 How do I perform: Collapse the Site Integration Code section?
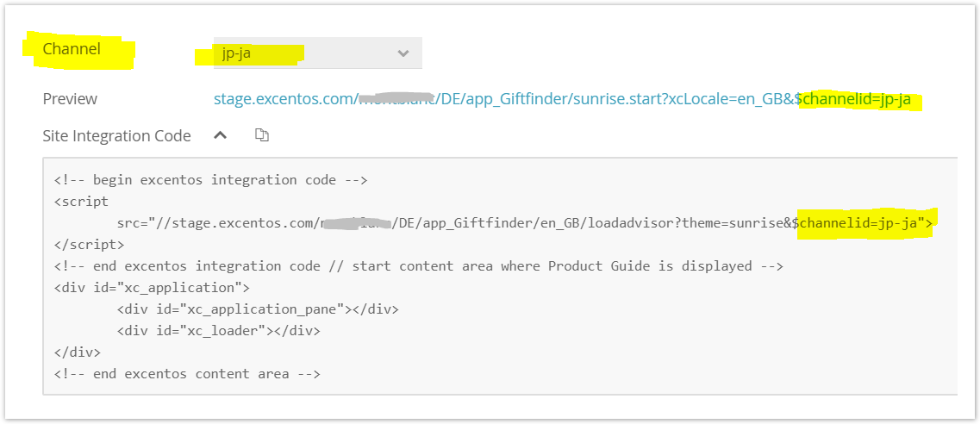[220, 135]
